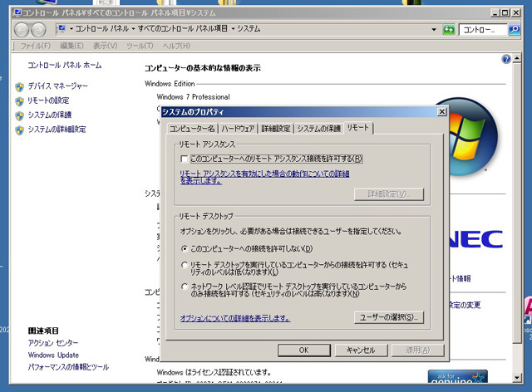Click すべてのコントロール パネル項目 breadcrumb
This screenshot has height=392, width=532.
click(x=183, y=28)
